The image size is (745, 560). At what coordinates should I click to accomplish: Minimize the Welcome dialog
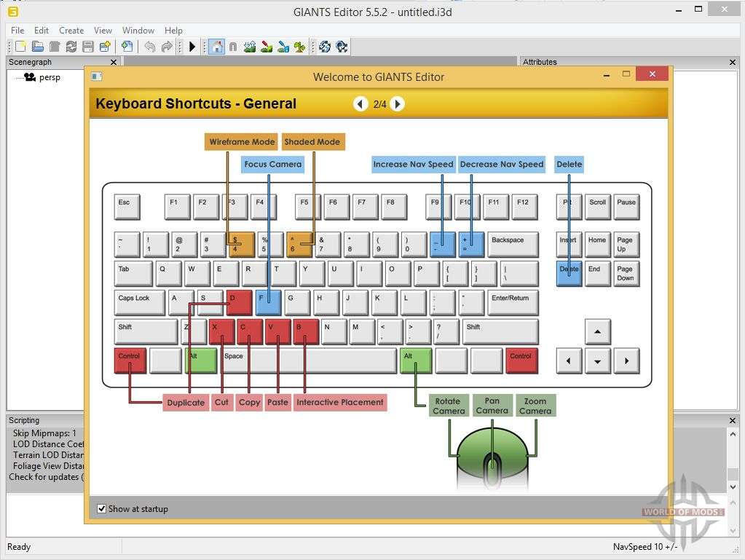click(606, 74)
